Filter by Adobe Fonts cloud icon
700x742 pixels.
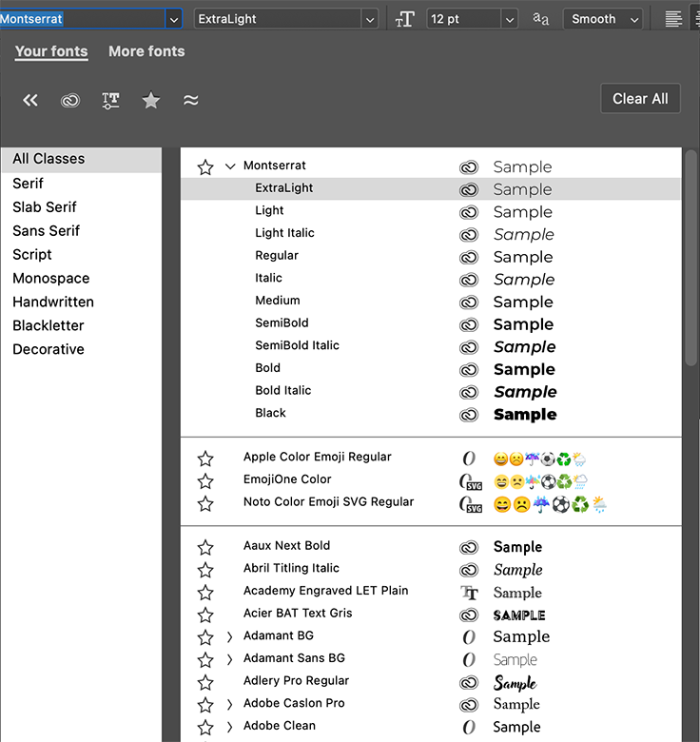point(70,100)
